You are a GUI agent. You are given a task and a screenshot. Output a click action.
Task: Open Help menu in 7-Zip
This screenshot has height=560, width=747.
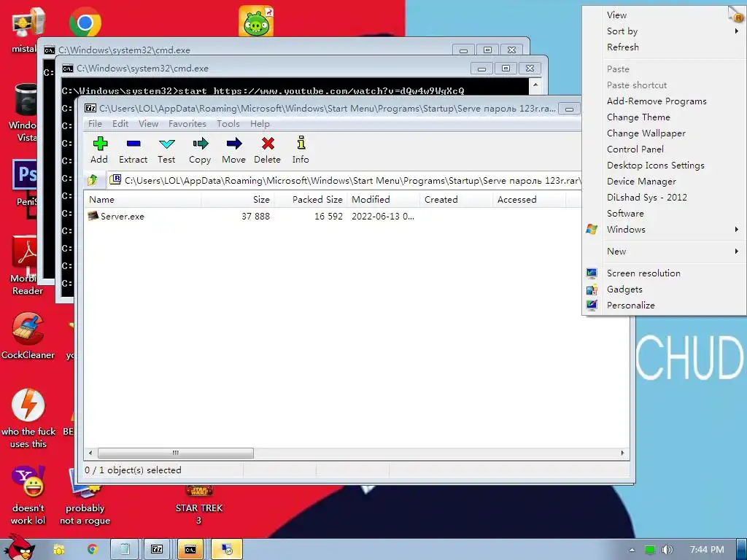pyautogui.click(x=260, y=124)
